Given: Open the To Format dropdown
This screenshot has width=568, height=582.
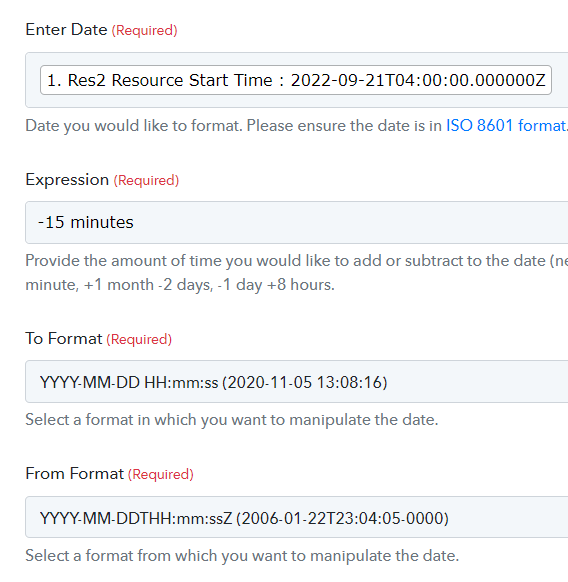Looking at the screenshot, I should [297, 382].
